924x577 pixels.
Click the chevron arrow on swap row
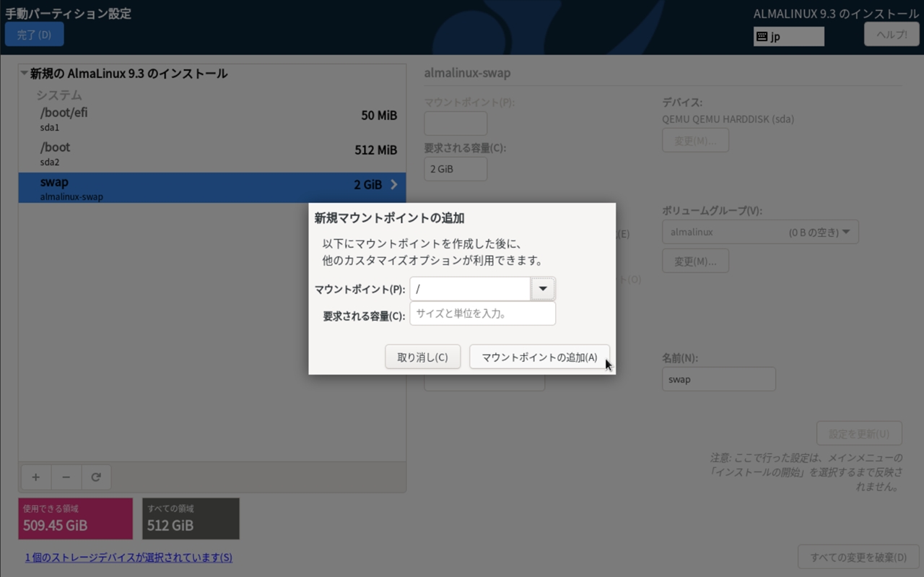394,185
